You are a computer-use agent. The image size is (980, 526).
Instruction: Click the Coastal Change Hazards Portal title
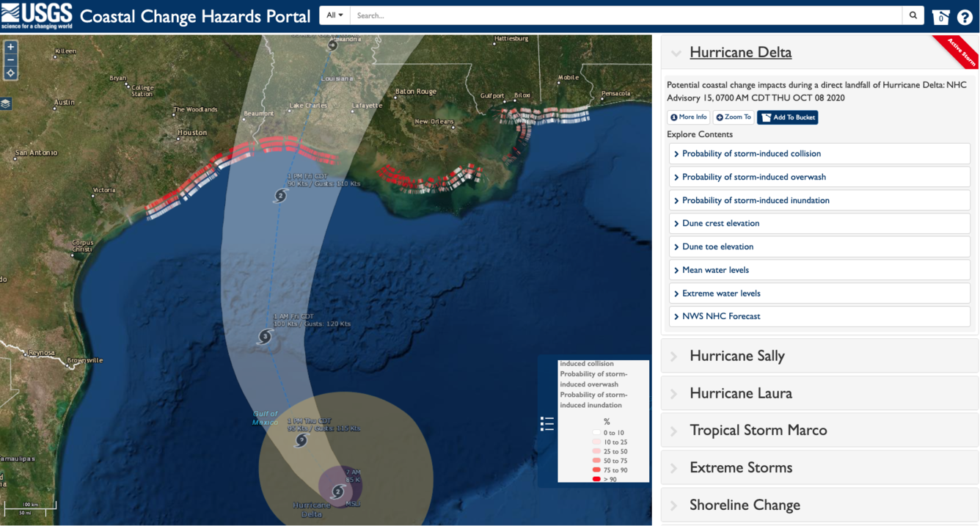tap(195, 16)
